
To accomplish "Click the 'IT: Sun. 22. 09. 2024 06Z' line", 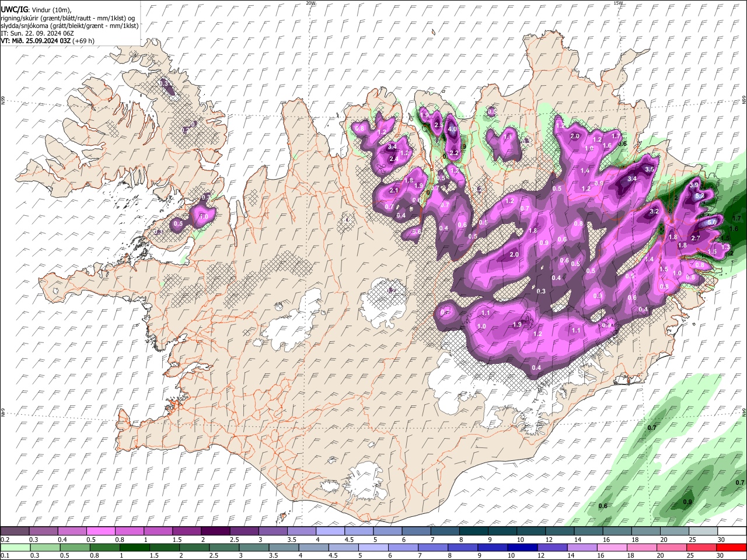I will point(37,33).
